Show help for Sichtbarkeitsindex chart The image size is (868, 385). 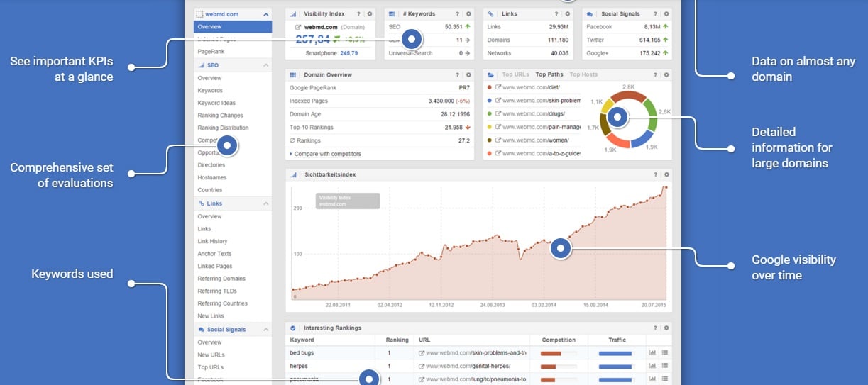(656, 174)
